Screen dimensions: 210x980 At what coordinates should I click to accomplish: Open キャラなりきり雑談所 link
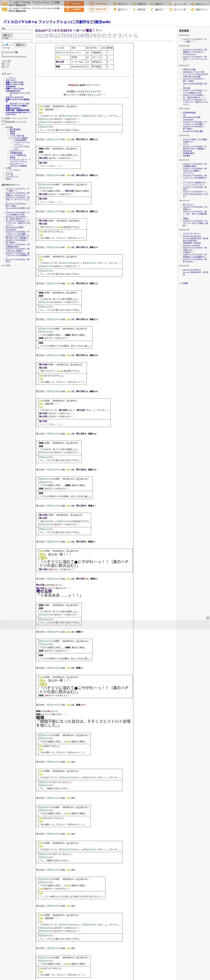[x=19, y=138]
